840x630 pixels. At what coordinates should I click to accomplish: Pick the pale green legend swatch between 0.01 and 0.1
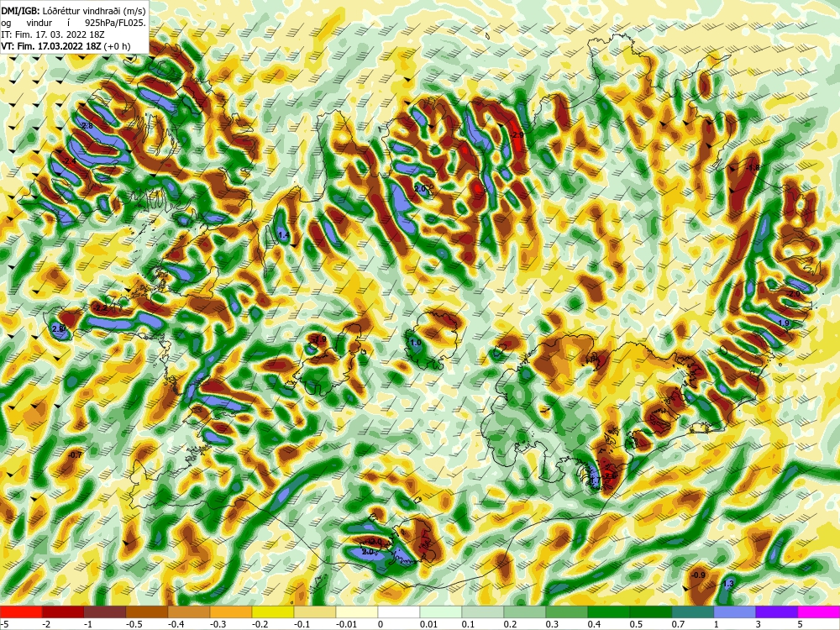point(441,612)
